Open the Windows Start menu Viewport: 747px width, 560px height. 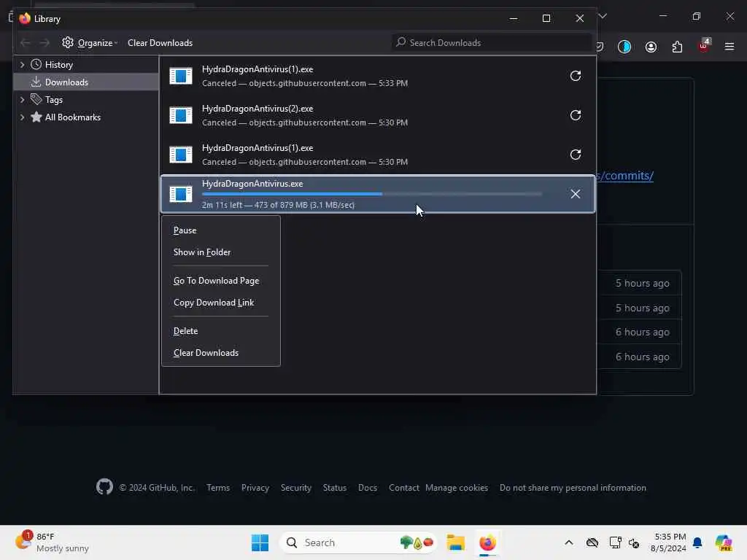pyautogui.click(x=260, y=542)
